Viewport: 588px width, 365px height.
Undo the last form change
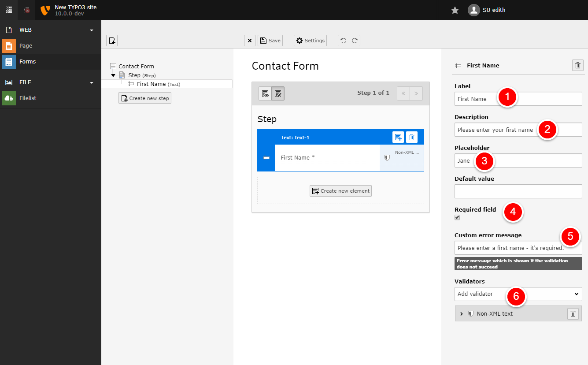(x=344, y=40)
